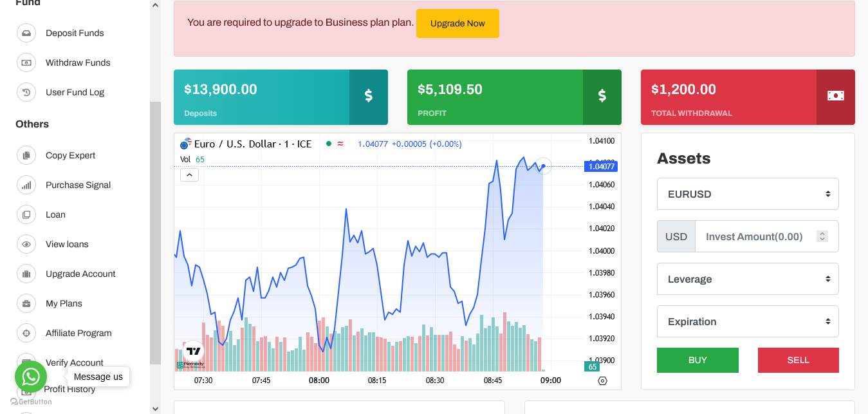Collapse the chart legend chevron

[189, 174]
